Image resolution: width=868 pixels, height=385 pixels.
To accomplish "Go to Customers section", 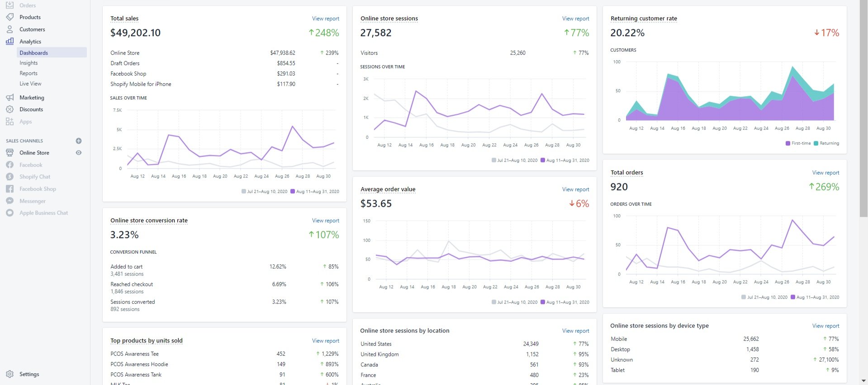I will [32, 29].
